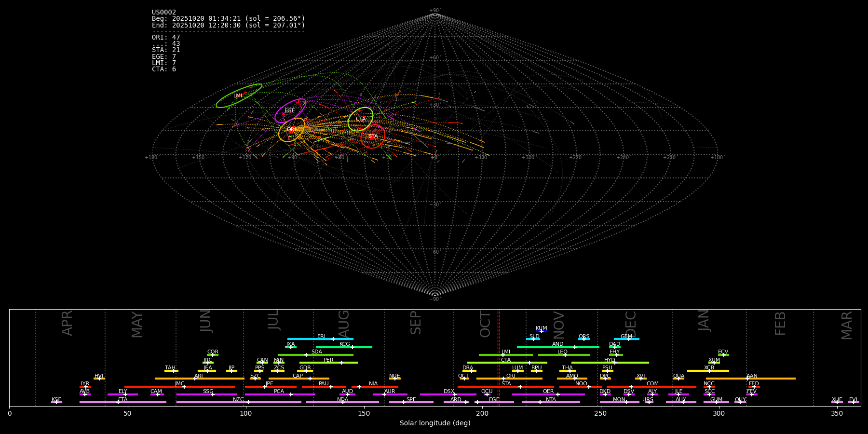Click the +270 longitude label on the map
The width and height of the screenshot is (868, 434).
click(x=575, y=157)
